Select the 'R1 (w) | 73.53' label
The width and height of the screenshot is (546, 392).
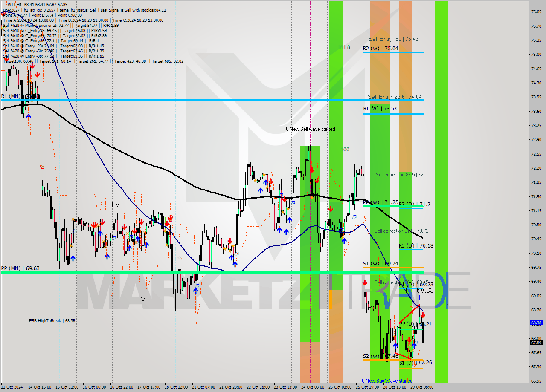380,109
